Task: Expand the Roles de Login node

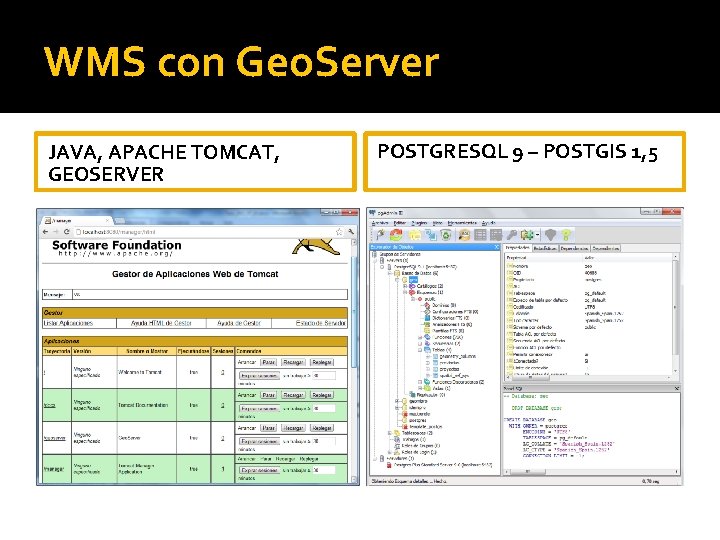Action: (x=390, y=452)
